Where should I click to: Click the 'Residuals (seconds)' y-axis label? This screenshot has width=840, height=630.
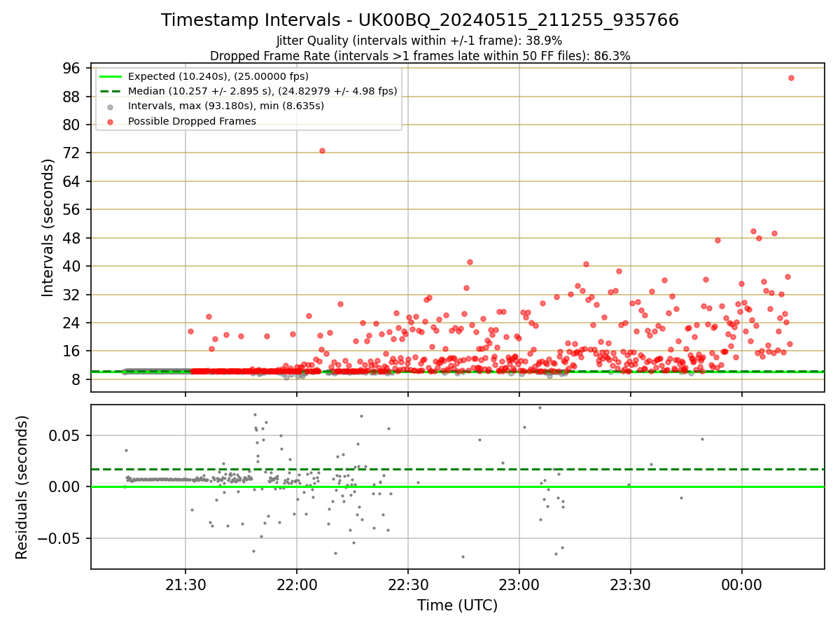(x=22, y=487)
